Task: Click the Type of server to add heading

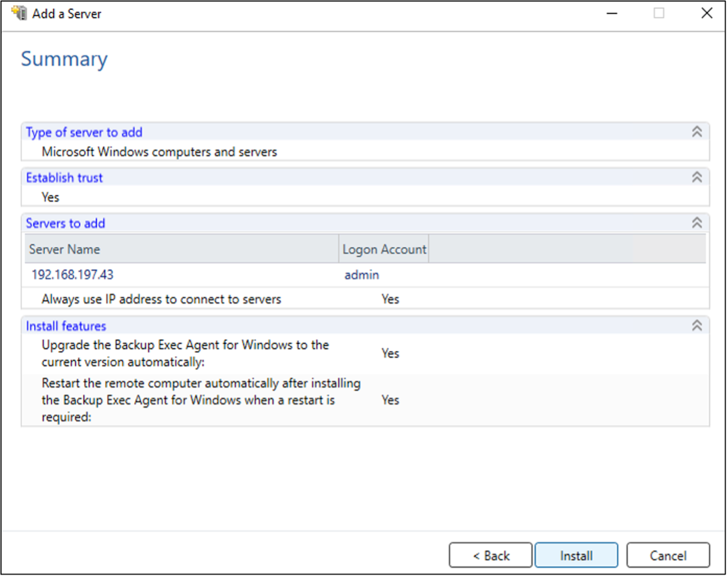Action: (84, 132)
